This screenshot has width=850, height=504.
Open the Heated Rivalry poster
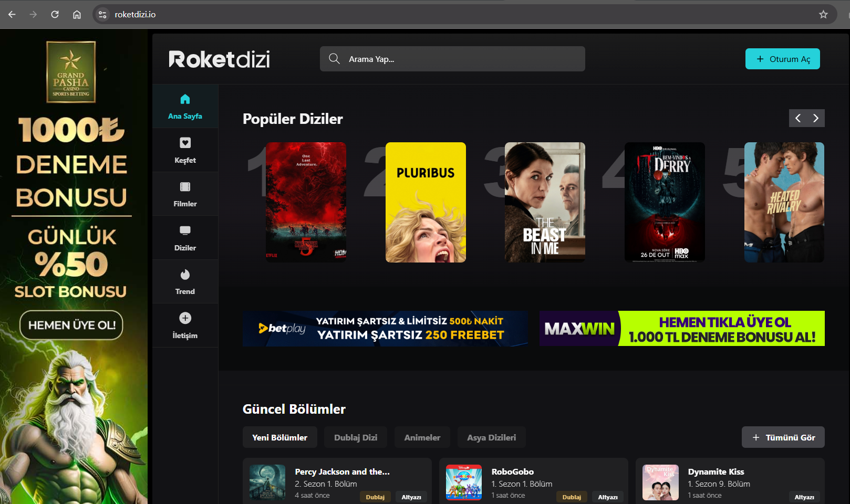click(x=784, y=202)
